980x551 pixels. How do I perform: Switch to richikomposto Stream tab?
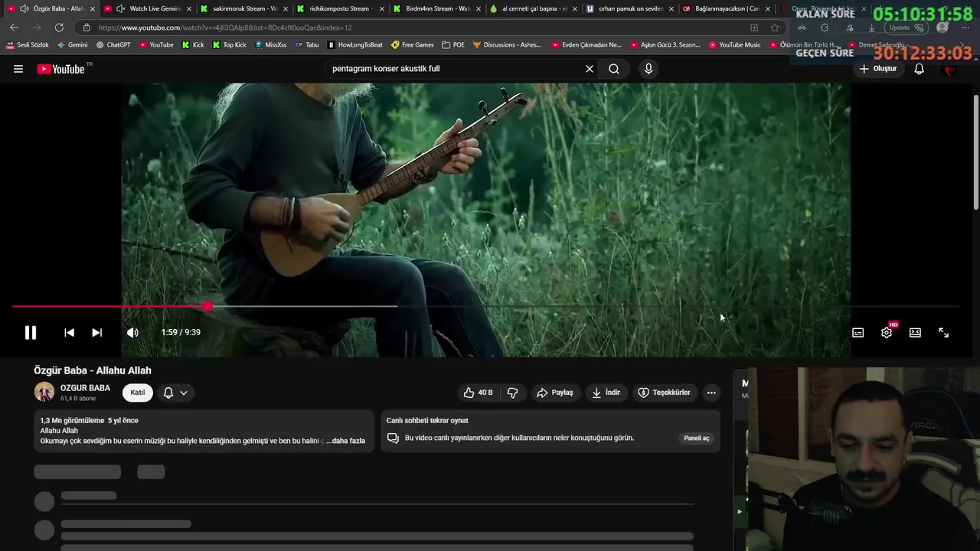(341, 8)
